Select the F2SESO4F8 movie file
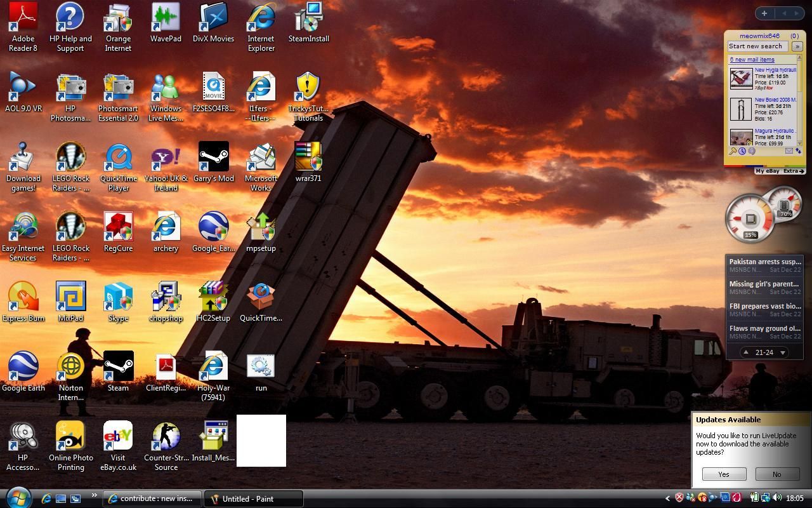The image size is (812, 508). [x=213, y=93]
